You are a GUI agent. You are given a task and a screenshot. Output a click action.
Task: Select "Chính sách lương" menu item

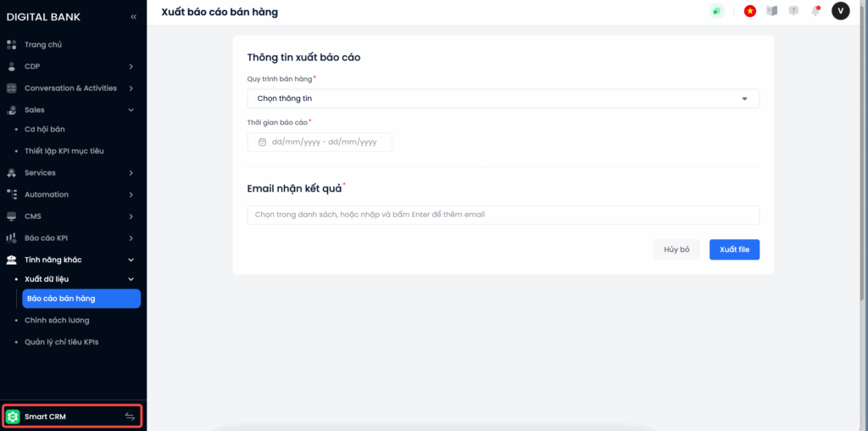click(x=57, y=320)
